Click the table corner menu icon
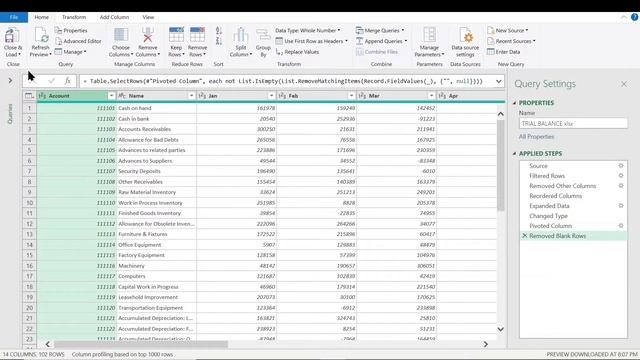This screenshot has width=640, height=360. [x=29, y=96]
